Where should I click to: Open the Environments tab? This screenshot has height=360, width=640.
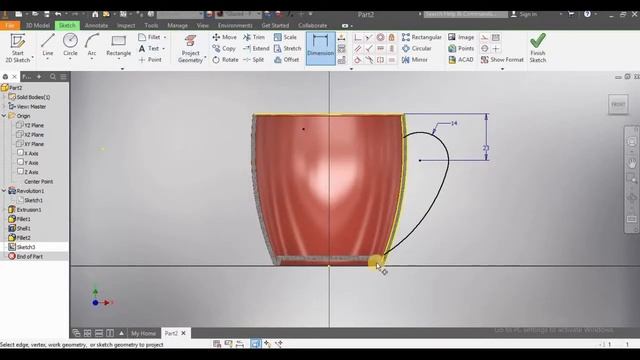235,25
